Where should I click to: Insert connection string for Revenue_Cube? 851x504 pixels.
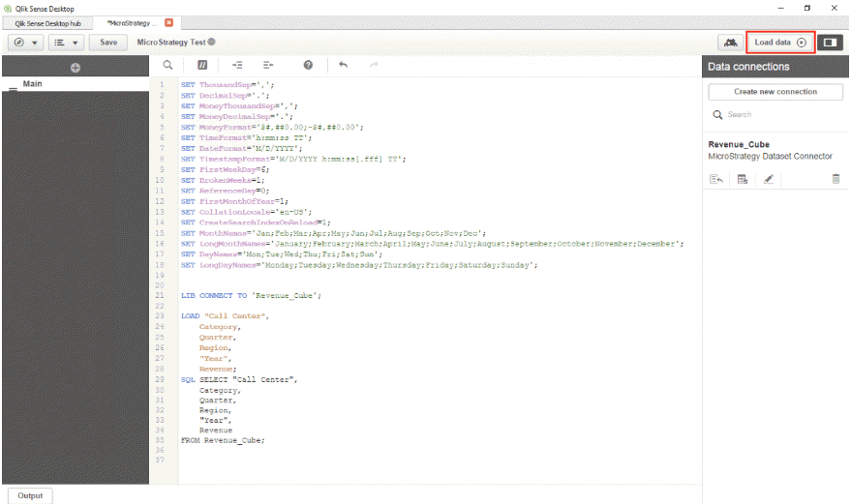(716, 179)
